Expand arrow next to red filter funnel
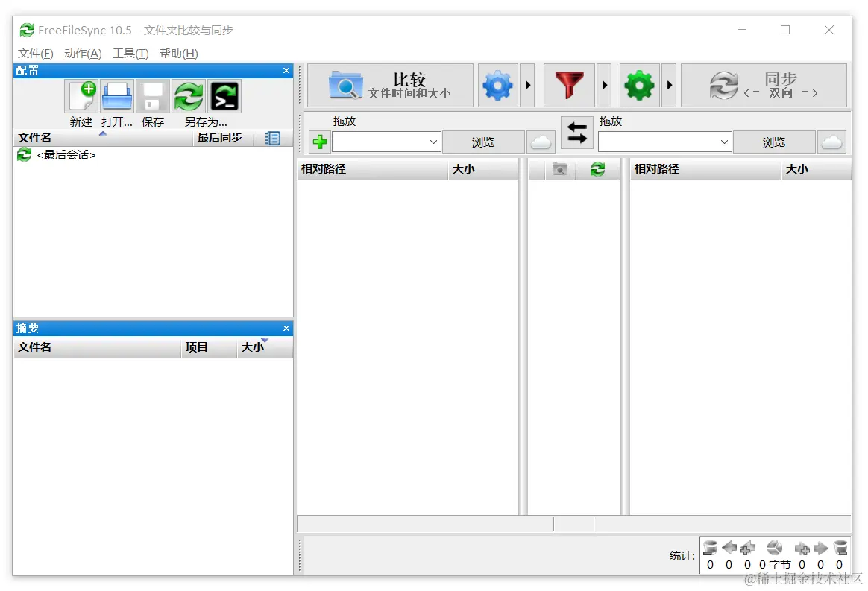This screenshot has height=591, width=868. [604, 85]
